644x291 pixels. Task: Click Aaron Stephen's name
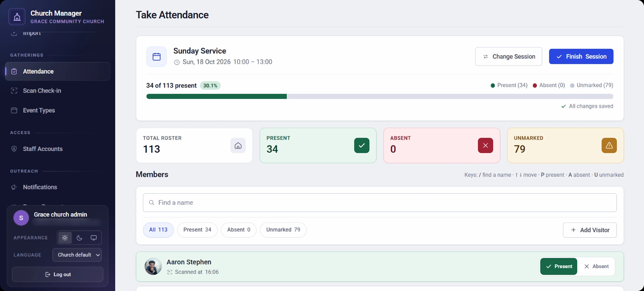(x=189, y=262)
